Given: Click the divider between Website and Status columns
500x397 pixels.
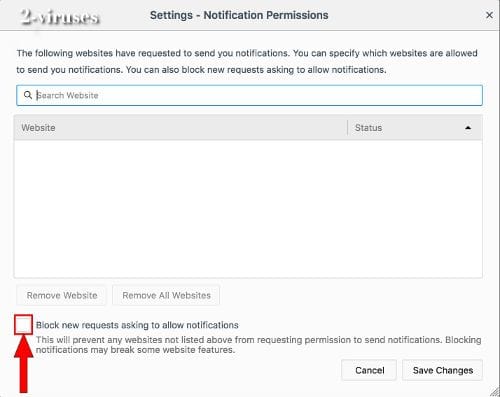Looking at the screenshot, I should (347, 128).
